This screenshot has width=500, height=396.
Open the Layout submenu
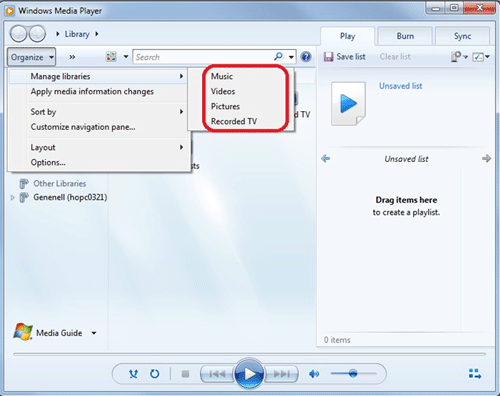[98, 147]
